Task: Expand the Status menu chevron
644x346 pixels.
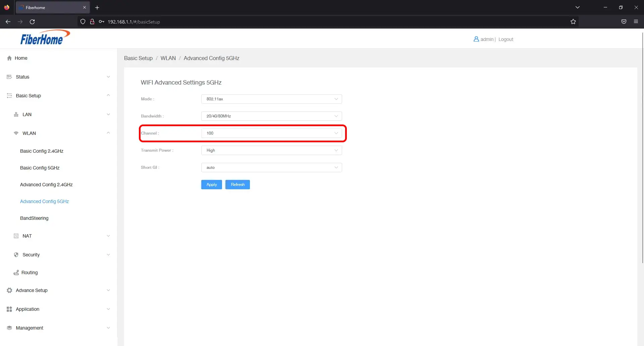Action: (x=108, y=77)
